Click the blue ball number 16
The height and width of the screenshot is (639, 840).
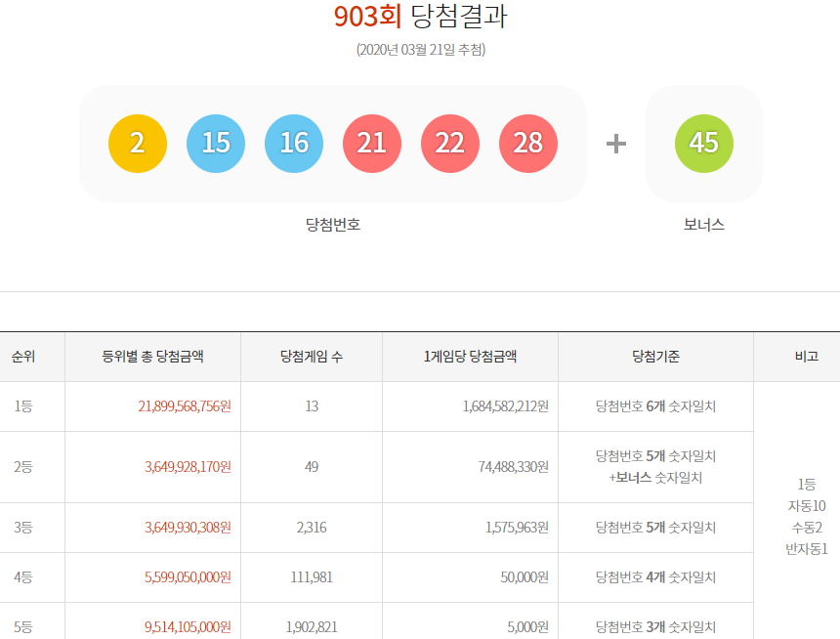pos(294,144)
